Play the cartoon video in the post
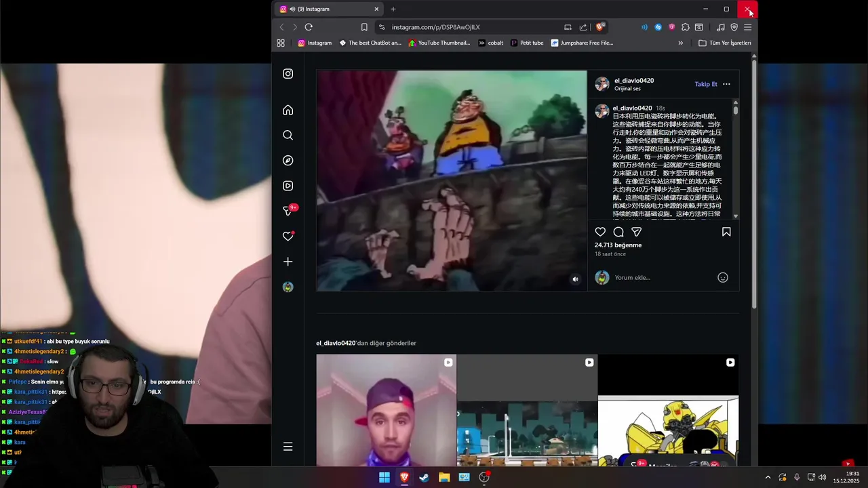The height and width of the screenshot is (488, 868). [452, 181]
